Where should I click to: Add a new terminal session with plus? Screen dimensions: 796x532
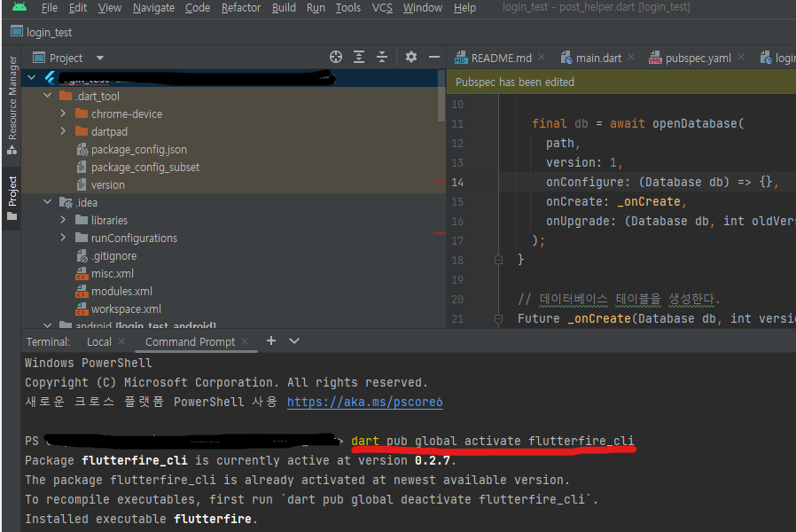(x=271, y=340)
